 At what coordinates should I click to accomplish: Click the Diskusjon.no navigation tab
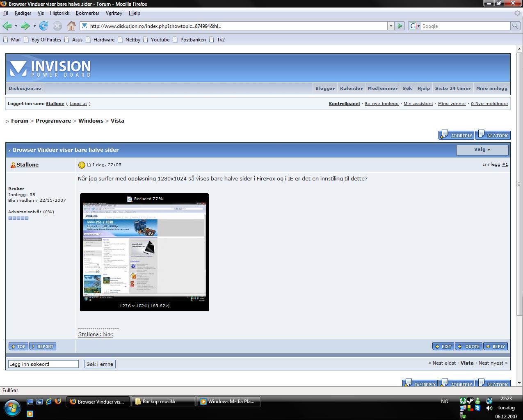(x=25, y=88)
